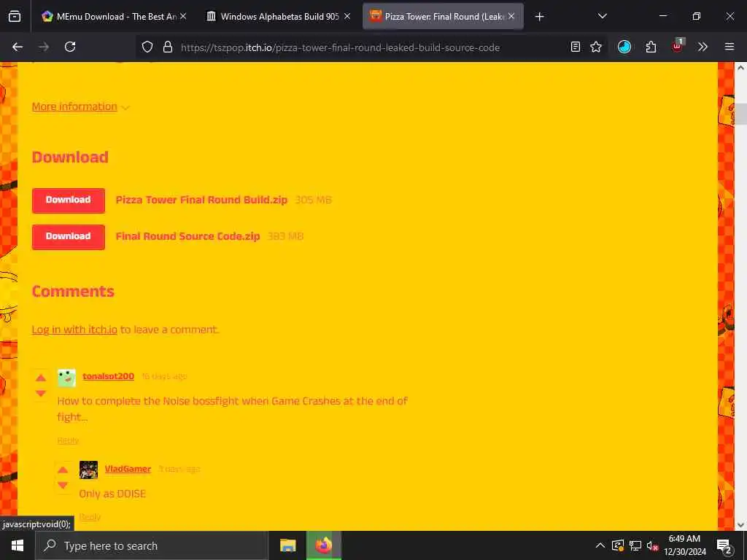Open VladGamer profile link

(x=128, y=469)
